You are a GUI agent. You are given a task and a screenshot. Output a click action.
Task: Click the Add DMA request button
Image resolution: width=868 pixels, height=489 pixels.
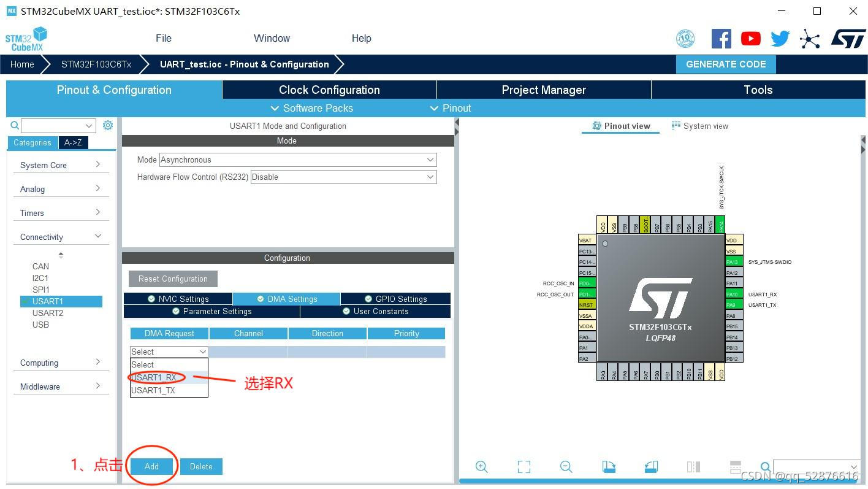click(x=151, y=466)
